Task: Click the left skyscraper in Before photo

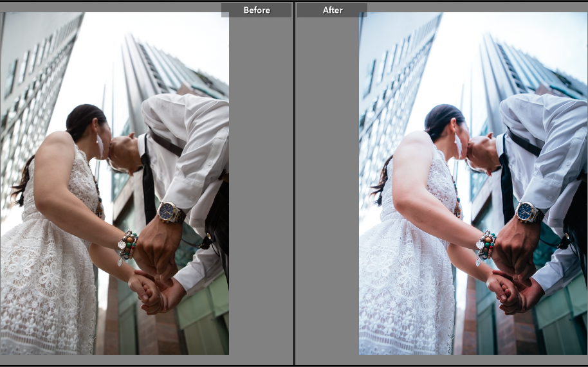Action: tap(29, 84)
